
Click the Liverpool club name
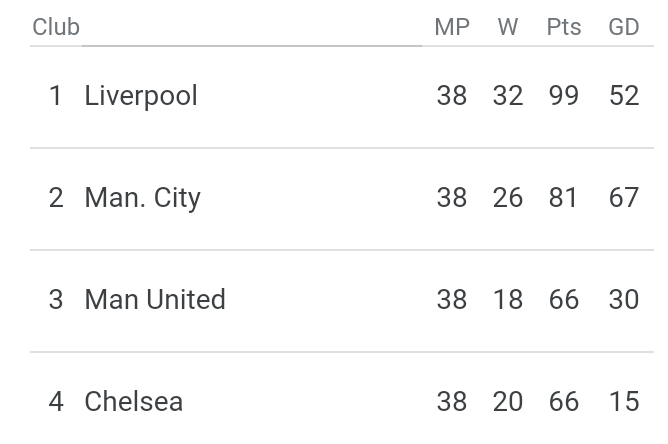(141, 96)
